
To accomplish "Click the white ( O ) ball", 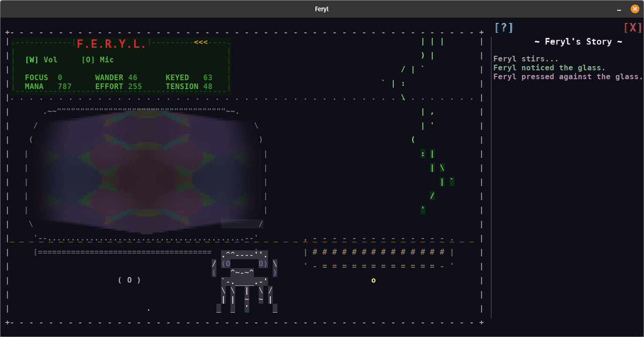I will [129, 280].
